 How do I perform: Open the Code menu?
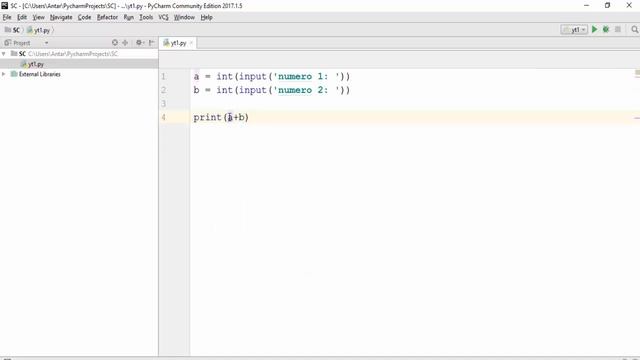[84, 17]
